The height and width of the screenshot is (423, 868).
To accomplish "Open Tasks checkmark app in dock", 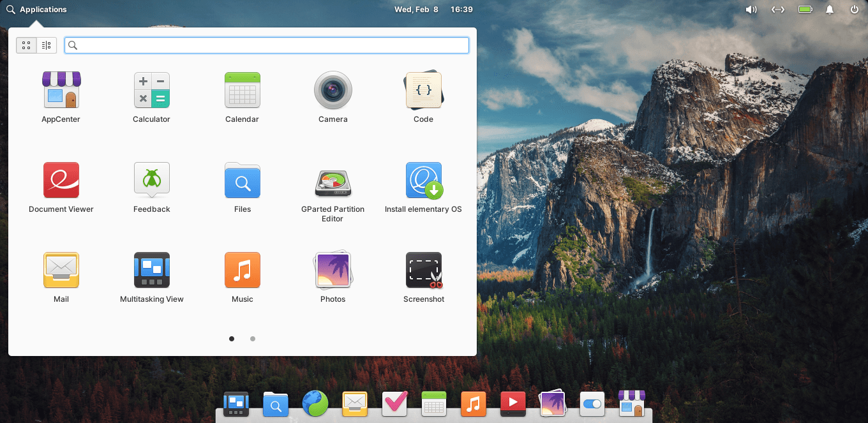I will point(394,404).
